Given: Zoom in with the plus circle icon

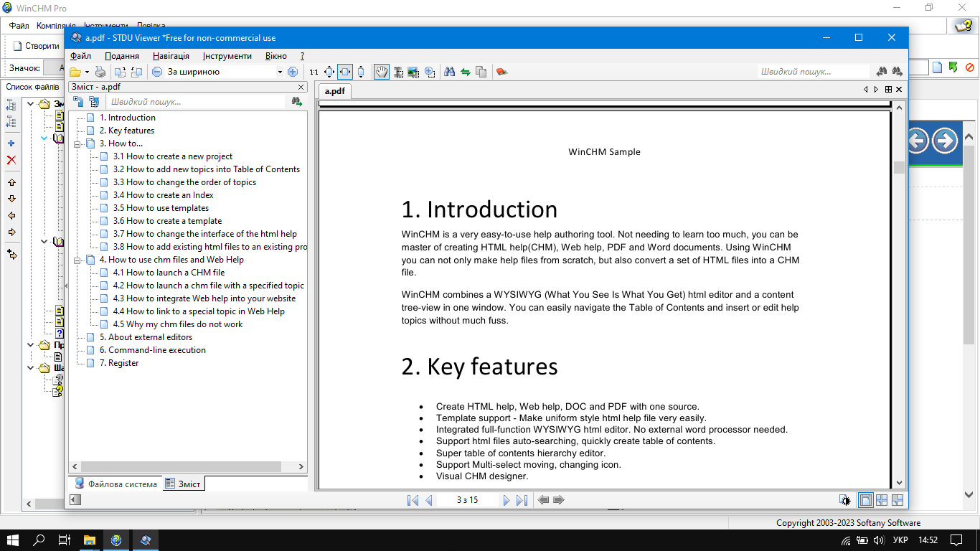Looking at the screenshot, I should [292, 72].
